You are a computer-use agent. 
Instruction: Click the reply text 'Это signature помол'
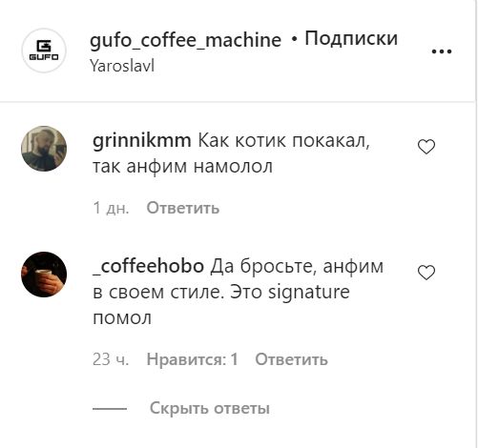tap(221, 305)
